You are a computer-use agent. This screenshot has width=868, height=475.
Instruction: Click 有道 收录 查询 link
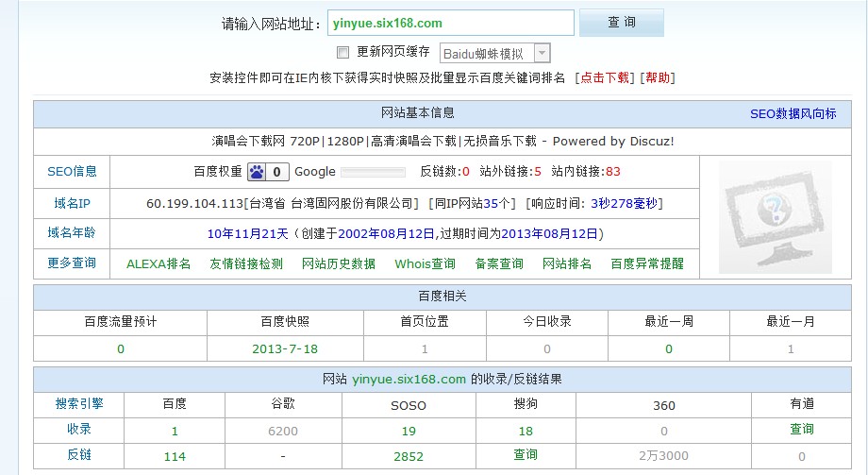[802, 429]
